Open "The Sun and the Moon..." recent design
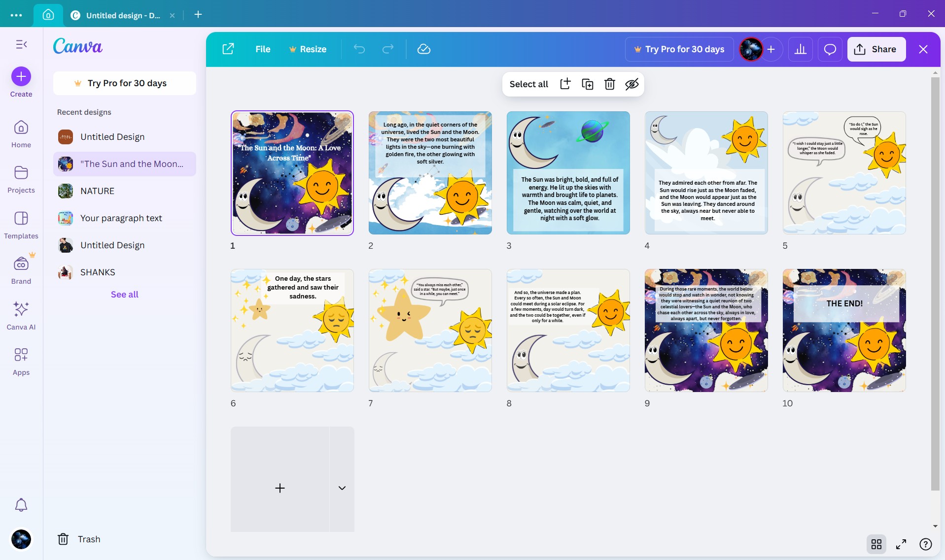 (x=125, y=164)
